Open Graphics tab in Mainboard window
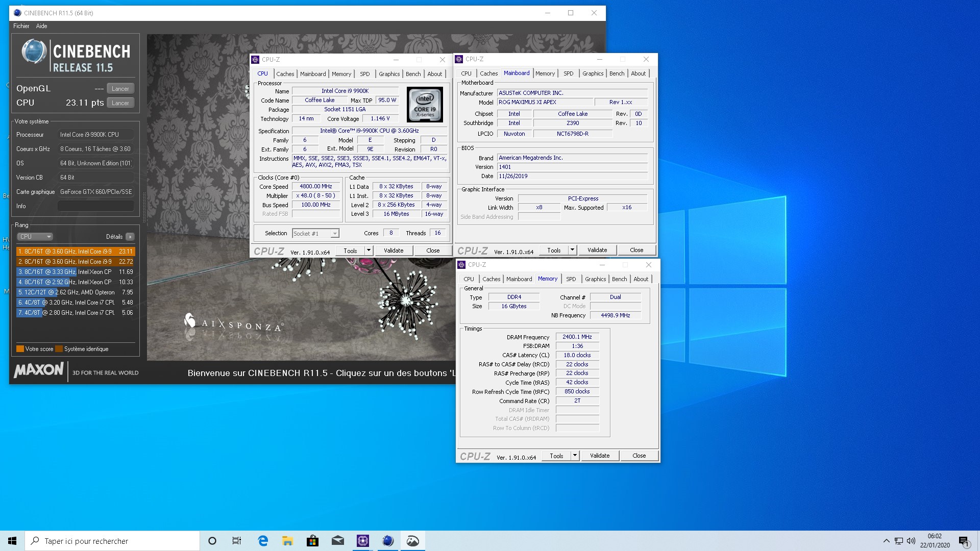This screenshot has width=980, height=551. pos(593,73)
